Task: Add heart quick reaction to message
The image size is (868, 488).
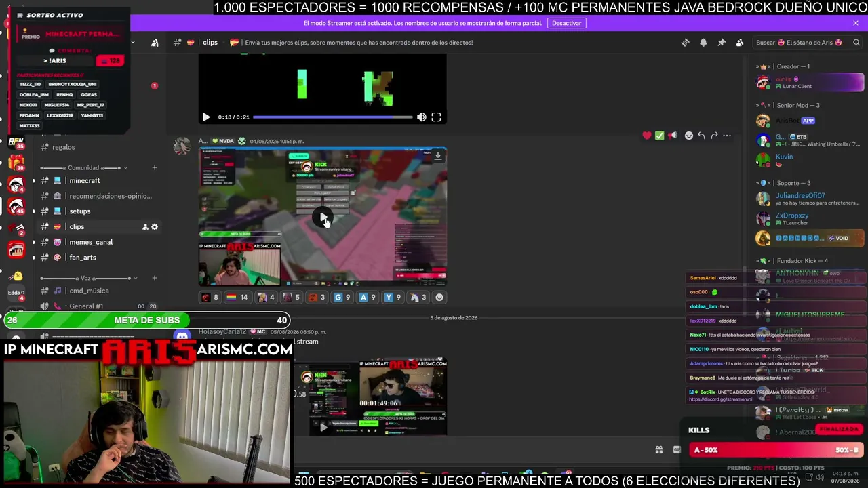Action: pyautogui.click(x=647, y=136)
